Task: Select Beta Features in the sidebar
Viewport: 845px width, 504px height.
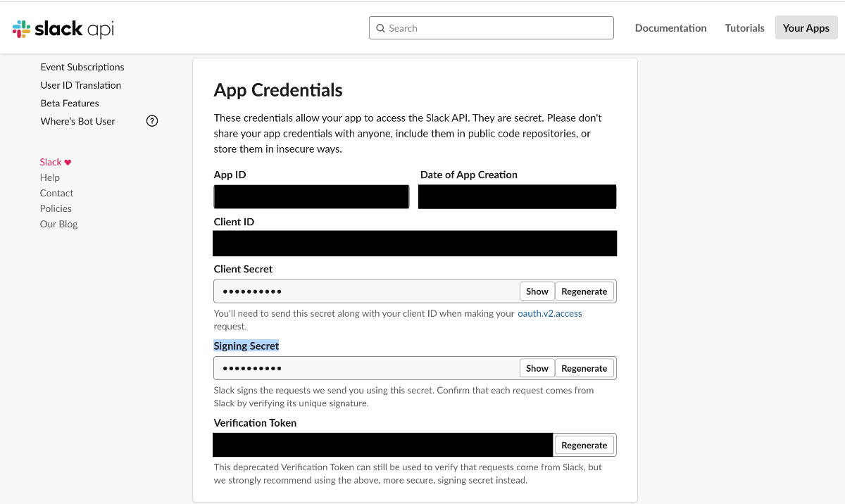Action: 70,103
